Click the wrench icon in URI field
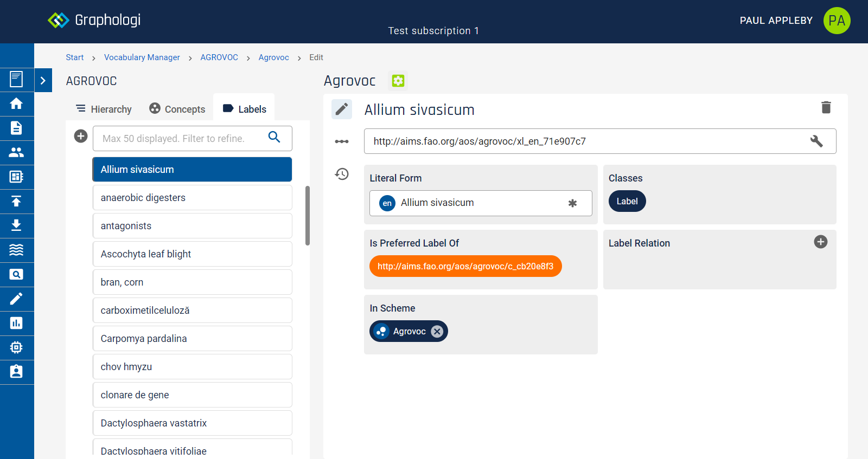868x459 pixels. [x=816, y=141]
